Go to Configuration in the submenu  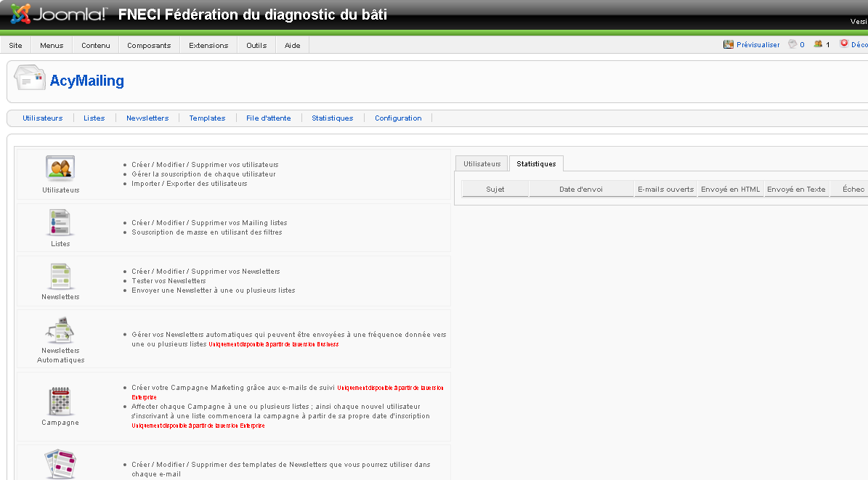click(x=398, y=118)
